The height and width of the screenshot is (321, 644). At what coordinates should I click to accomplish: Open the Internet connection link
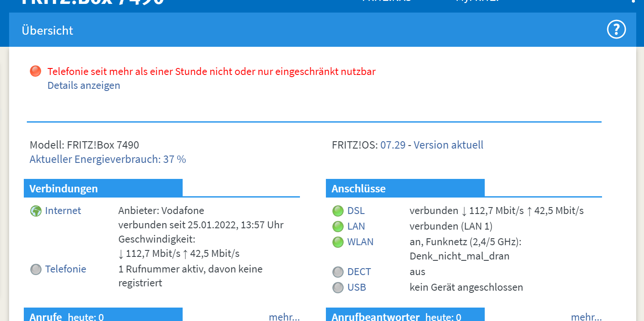63,211
